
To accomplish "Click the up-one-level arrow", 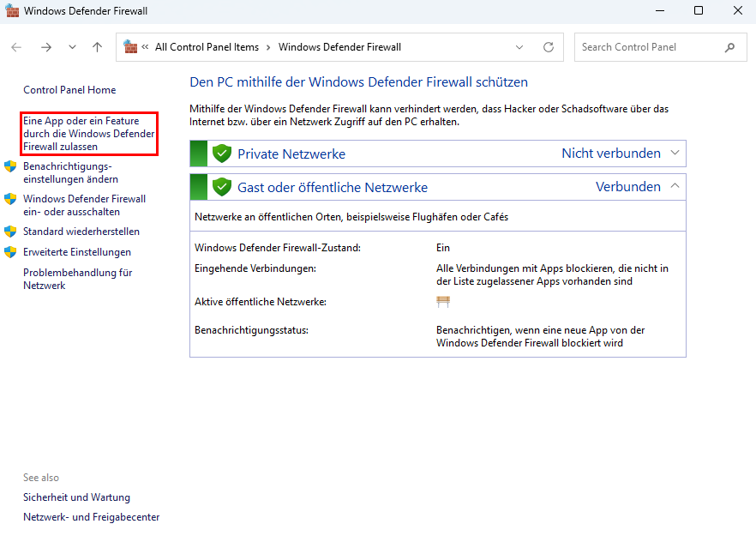I will click(x=97, y=47).
